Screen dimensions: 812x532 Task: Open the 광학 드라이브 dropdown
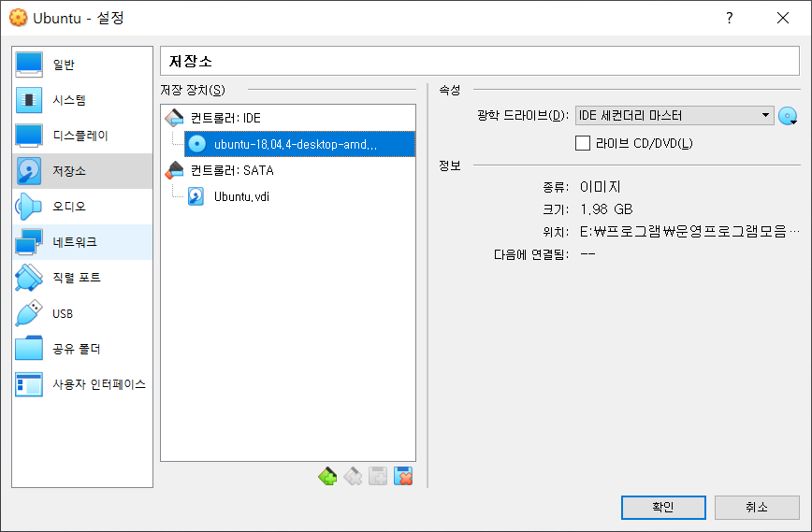point(674,115)
